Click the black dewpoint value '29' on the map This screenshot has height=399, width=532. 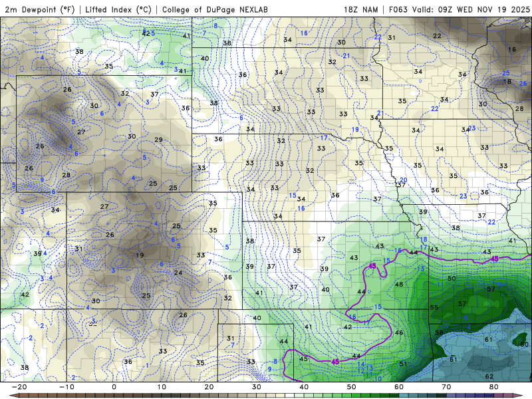(158, 140)
